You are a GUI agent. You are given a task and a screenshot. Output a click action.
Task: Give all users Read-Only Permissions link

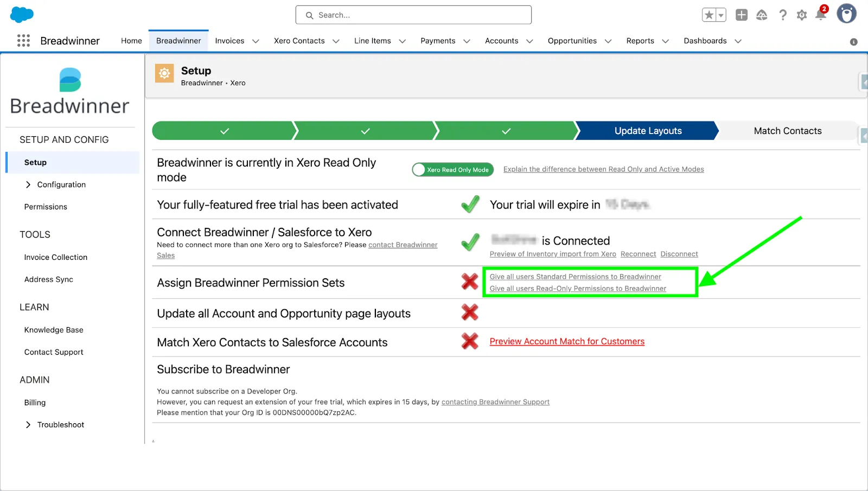pyautogui.click(x=578, y=289)
